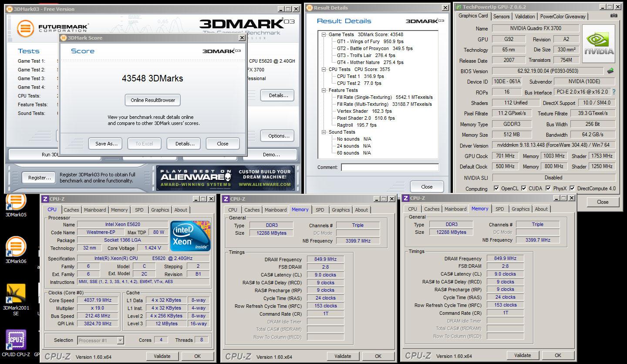Select the 'Pixel Shader 2.0' result row
Viewport: 627px width, 364px height.
[366, 118]
